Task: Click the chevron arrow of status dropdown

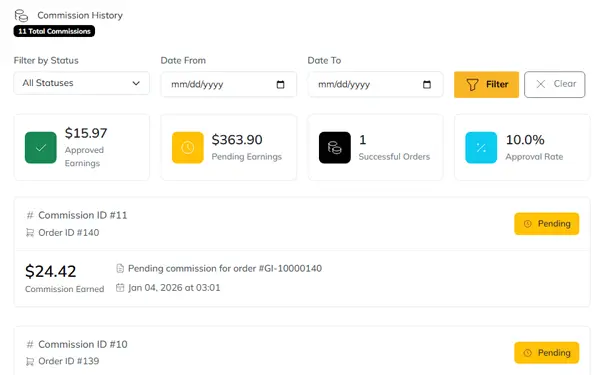Action: coord(136,83)
